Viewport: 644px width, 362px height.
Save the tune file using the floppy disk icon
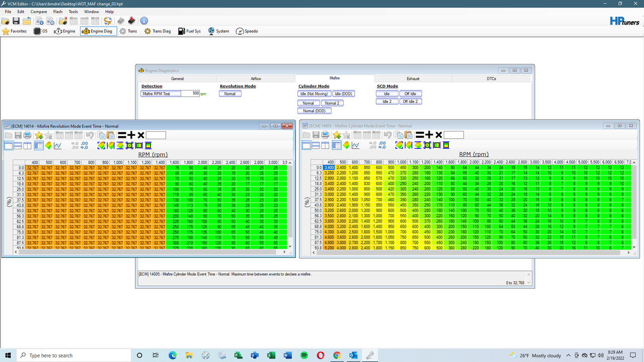click(x=16, y=21)
